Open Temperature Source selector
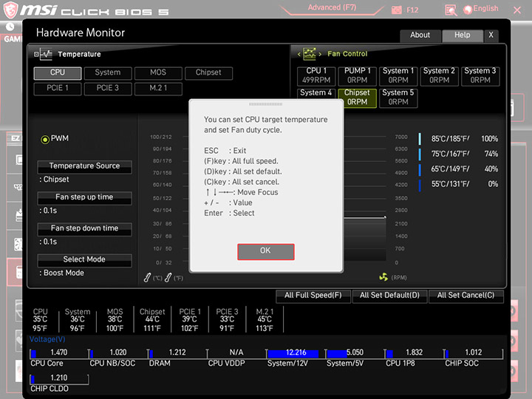 point(84,166)
